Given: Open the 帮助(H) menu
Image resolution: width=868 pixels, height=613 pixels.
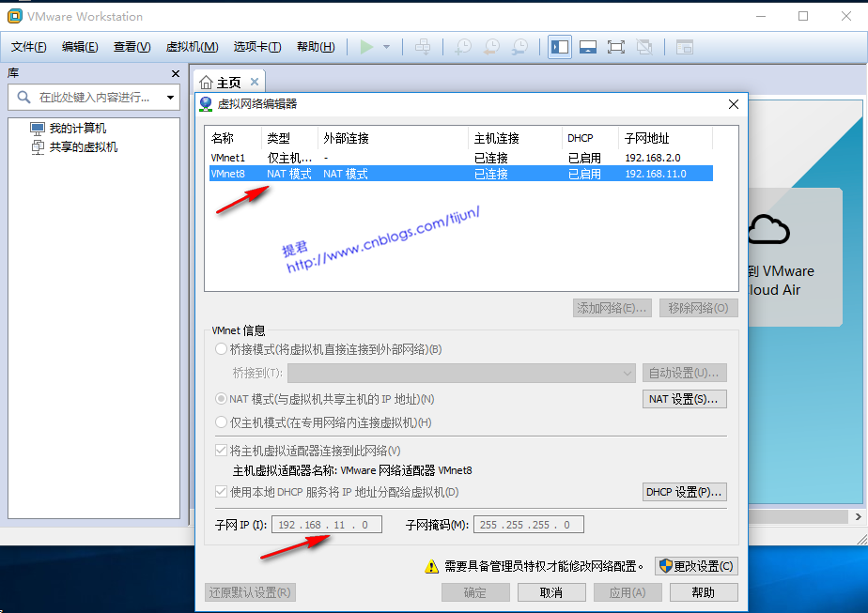Looking at the screenshot, I should pos(316,47).
